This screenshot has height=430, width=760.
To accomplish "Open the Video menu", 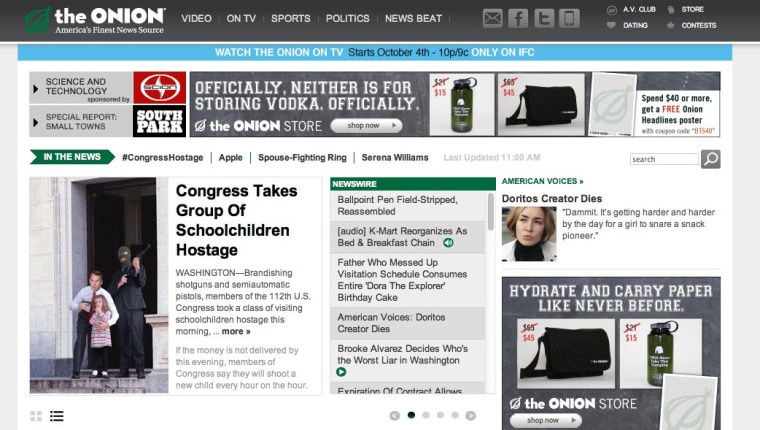I will pyautogui.click(x=196, y=18).
